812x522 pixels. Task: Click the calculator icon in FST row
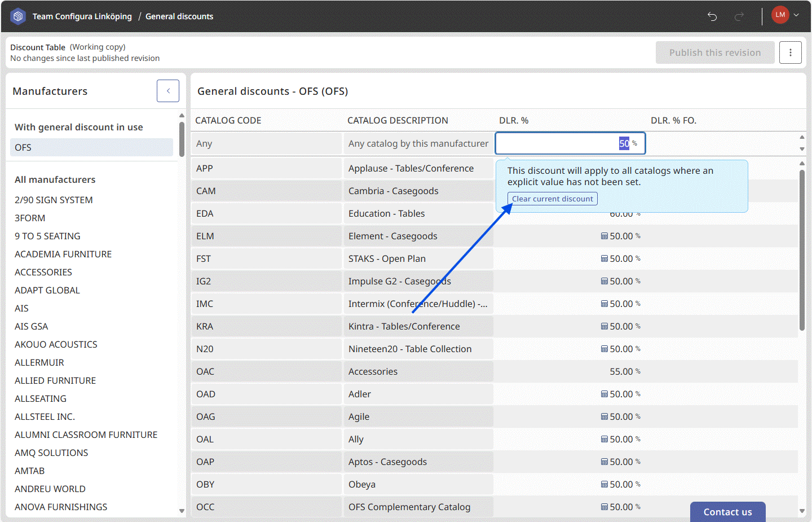point(604,258)
